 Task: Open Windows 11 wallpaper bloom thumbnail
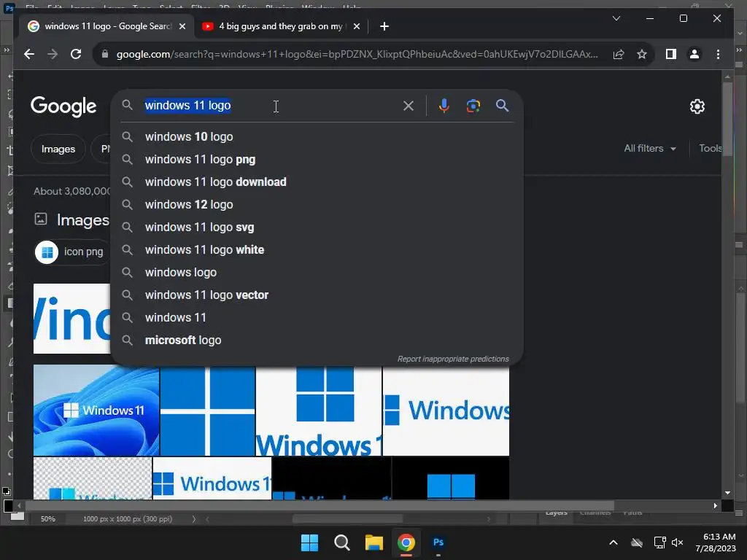[x=96, y=411]
